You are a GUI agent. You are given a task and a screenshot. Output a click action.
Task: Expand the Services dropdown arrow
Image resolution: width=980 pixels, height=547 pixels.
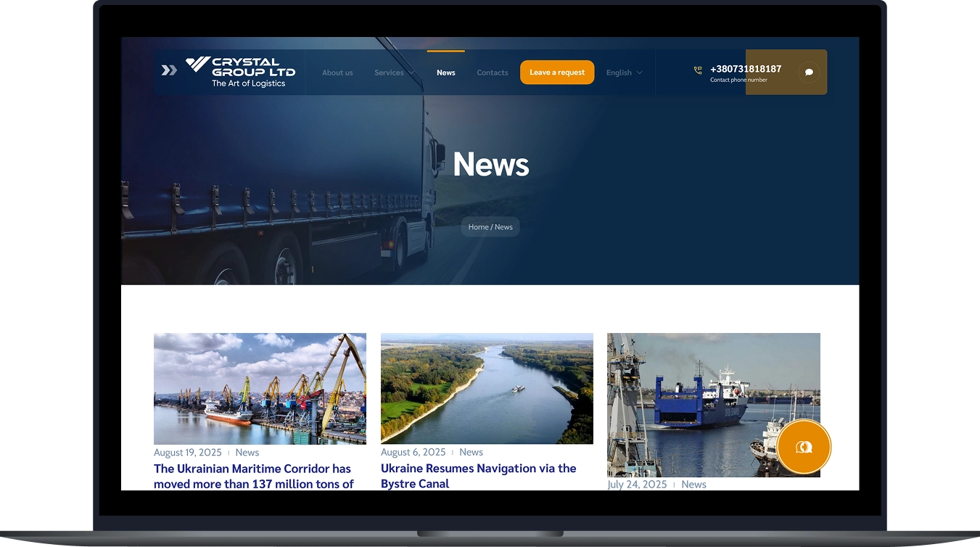coord(412,73)
